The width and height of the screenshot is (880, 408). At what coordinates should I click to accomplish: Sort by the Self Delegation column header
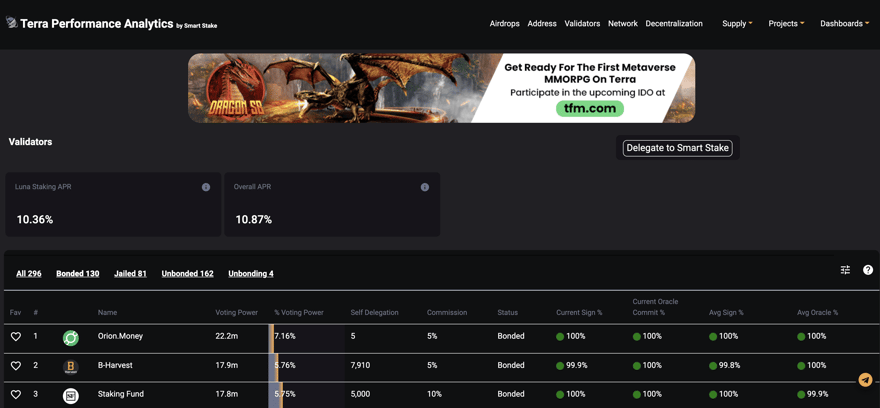[374, 313]
